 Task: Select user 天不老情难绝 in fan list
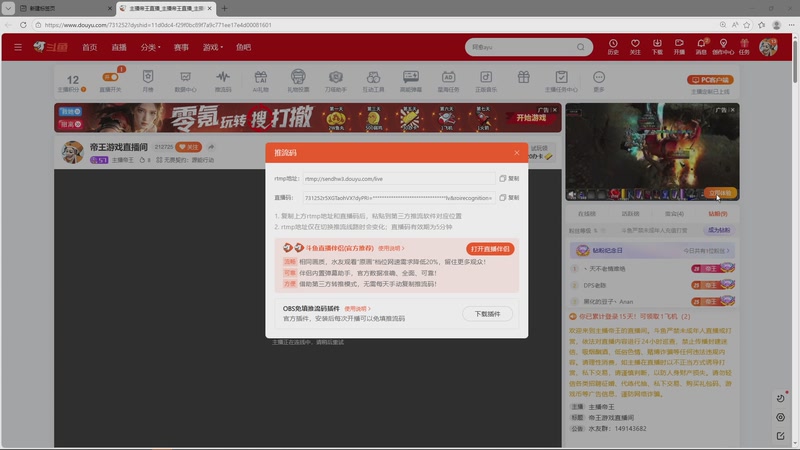pos(606,268)
